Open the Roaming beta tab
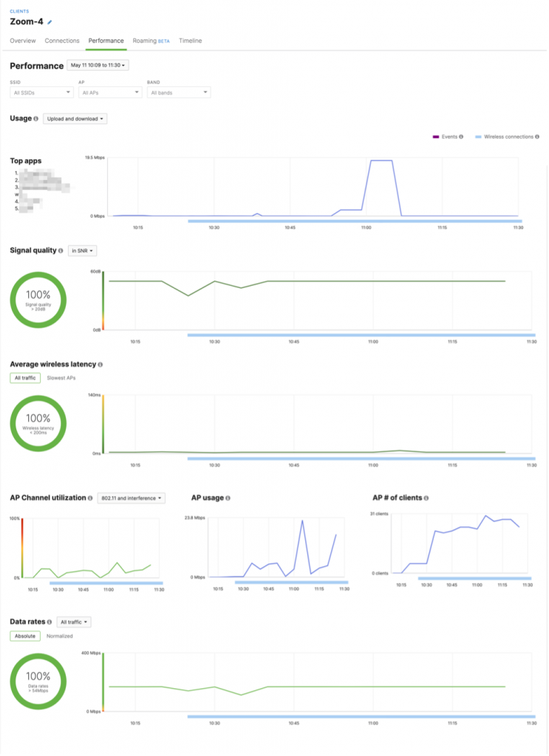This screenshot has width=549, height=756. (151, 41)
